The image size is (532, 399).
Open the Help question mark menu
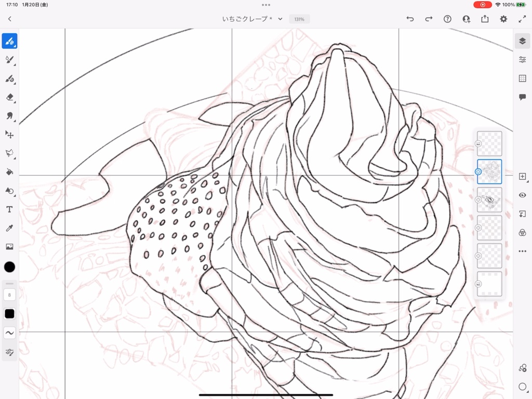point(447,19)
